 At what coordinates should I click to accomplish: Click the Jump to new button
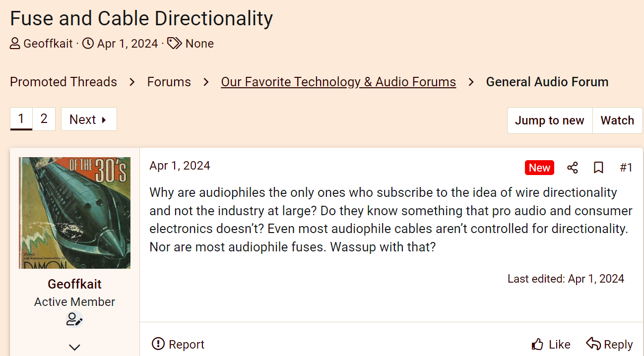coord(549,120)
